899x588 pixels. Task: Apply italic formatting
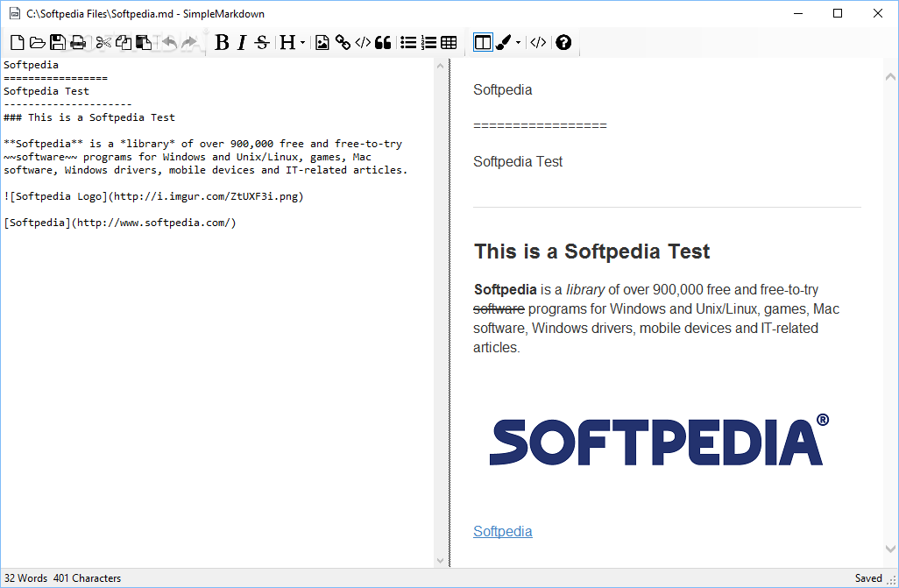tap(242, 42)
